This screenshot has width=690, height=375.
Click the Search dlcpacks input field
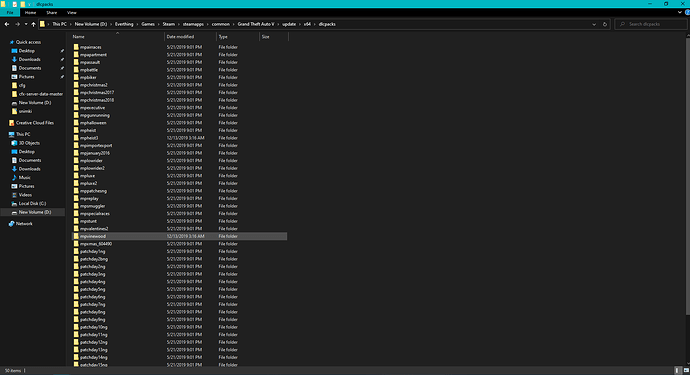point(650,24)
